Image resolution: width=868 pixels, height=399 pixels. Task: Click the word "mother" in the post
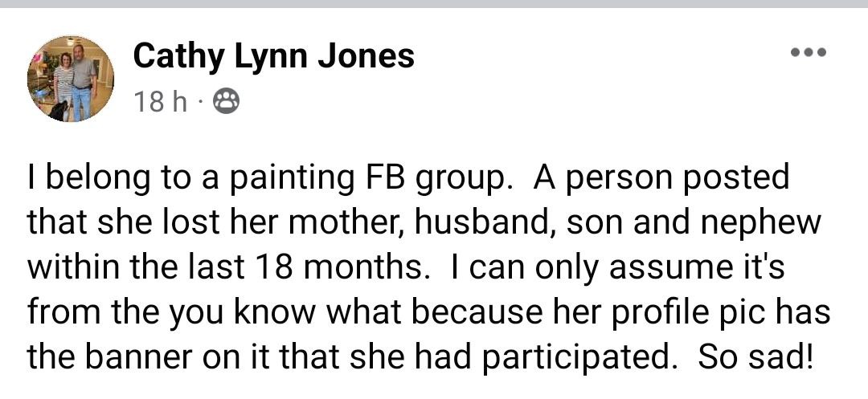tap(352, 223)
